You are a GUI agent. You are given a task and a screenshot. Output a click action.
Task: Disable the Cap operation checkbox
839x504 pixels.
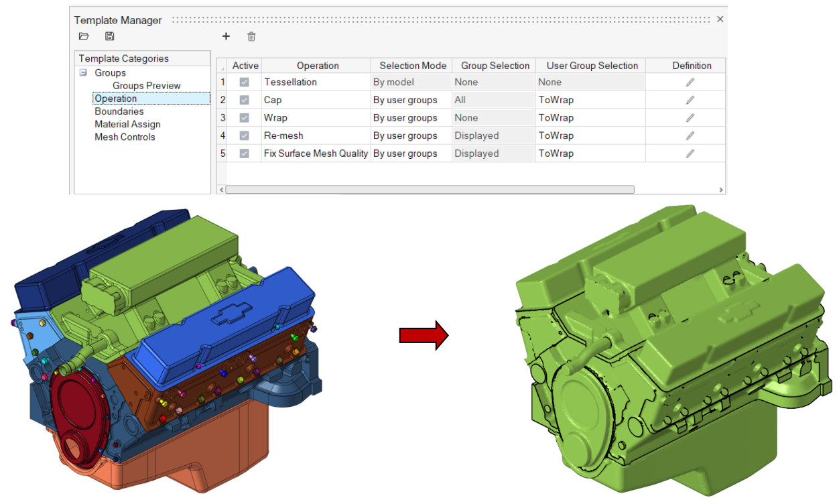245,99
